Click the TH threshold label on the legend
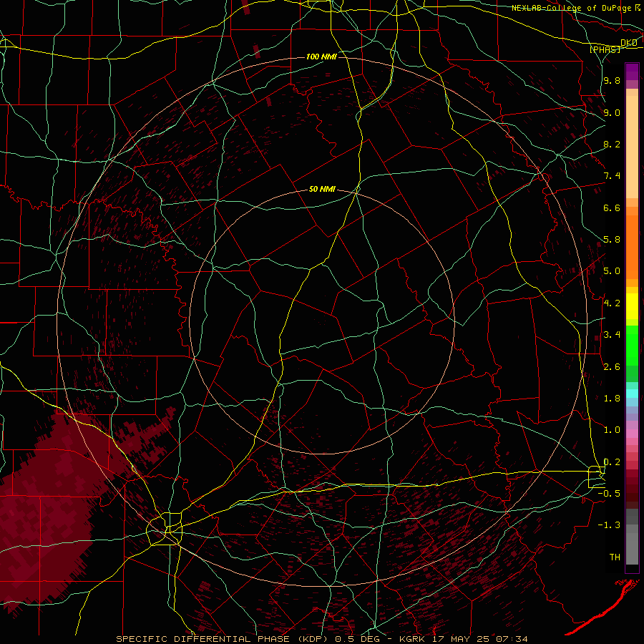 pyautogui.click(x=615, y=557)
